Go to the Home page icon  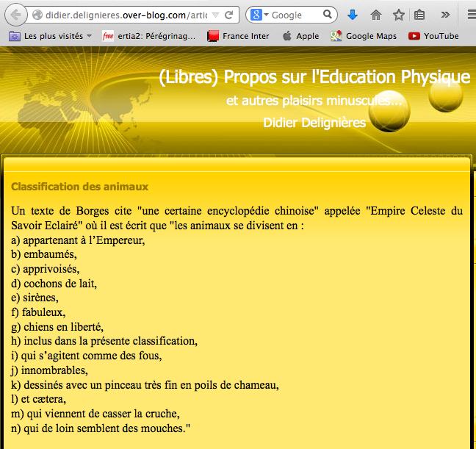[x=376, y=15]
